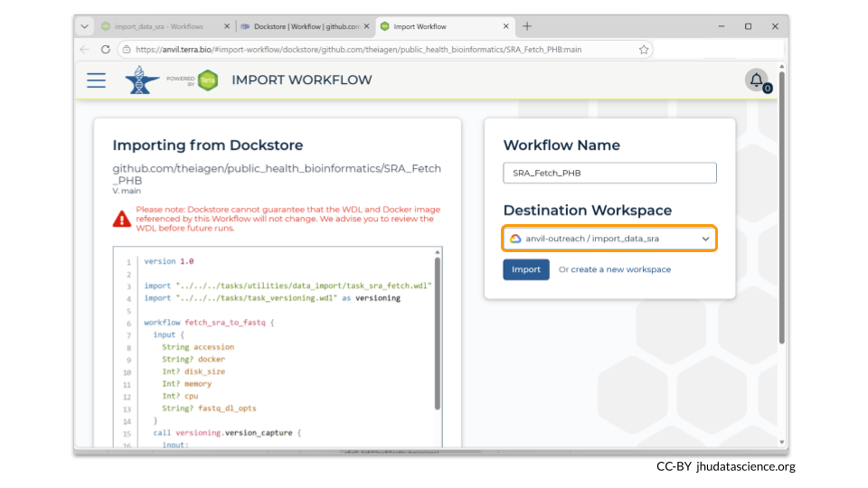Click the Google Cloud icon in workspace selector
The width and height of the screenshot is (868, 488).
point(515,239)
